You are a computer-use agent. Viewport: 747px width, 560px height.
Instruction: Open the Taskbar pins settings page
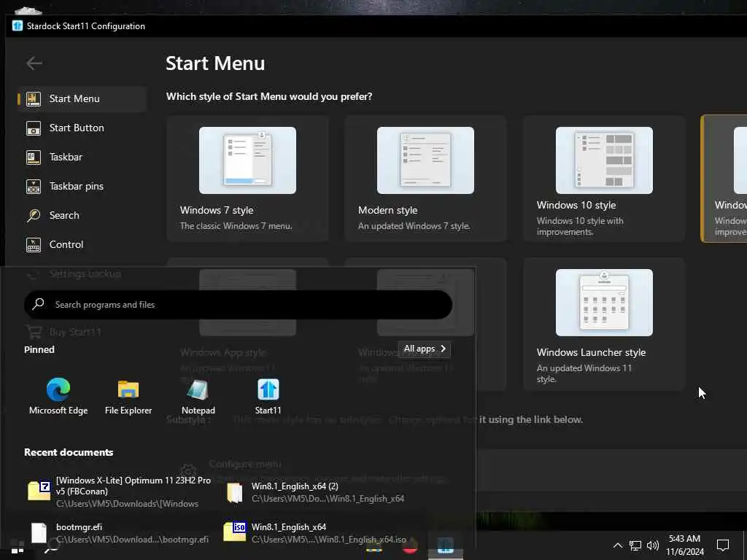pos(82,186)
